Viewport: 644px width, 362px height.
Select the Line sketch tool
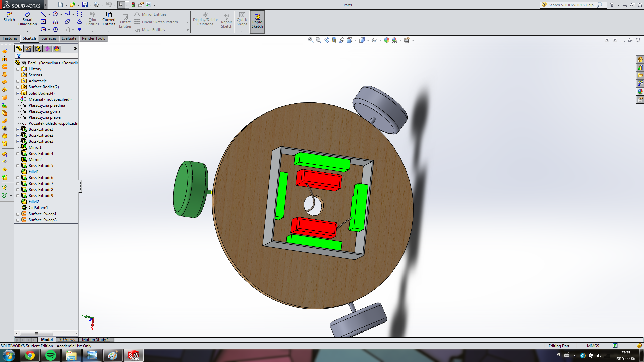click(43, 14)
